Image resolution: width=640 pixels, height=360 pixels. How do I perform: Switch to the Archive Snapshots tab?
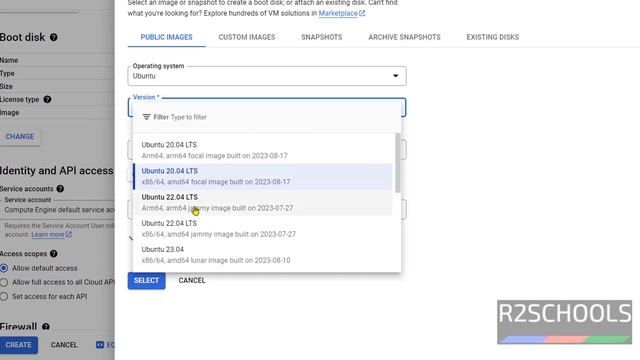tap(404, 37)
